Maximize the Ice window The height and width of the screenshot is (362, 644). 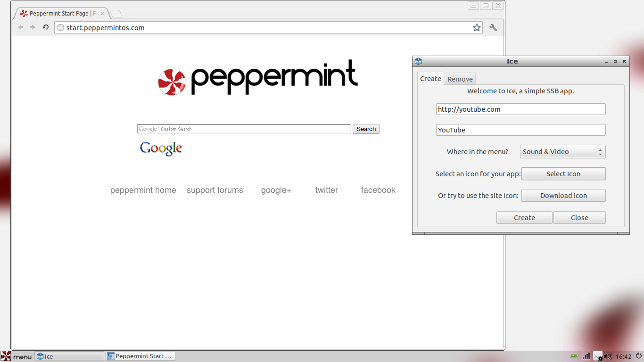(615, 61)
